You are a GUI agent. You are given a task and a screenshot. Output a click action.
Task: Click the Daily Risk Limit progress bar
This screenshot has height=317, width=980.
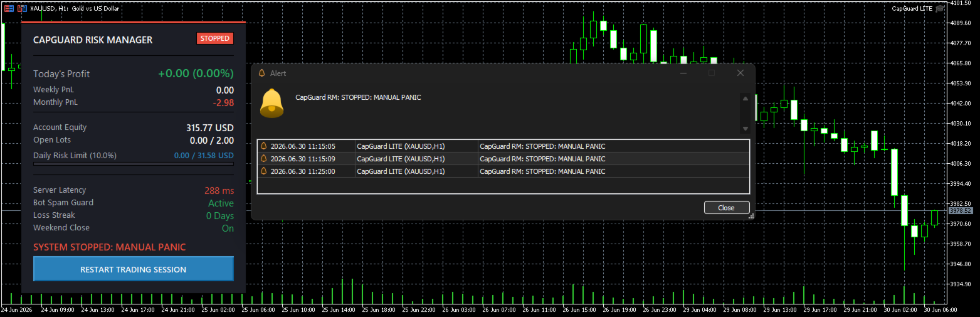tap(134, 164)
